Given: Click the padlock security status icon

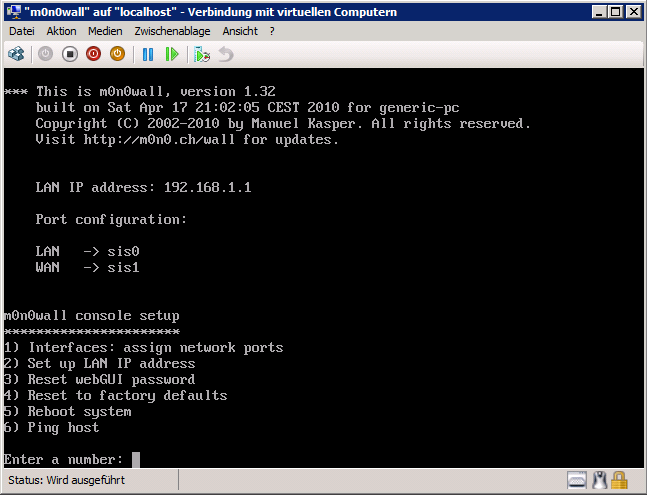Looking at the screenshot, I should [620, 480].
